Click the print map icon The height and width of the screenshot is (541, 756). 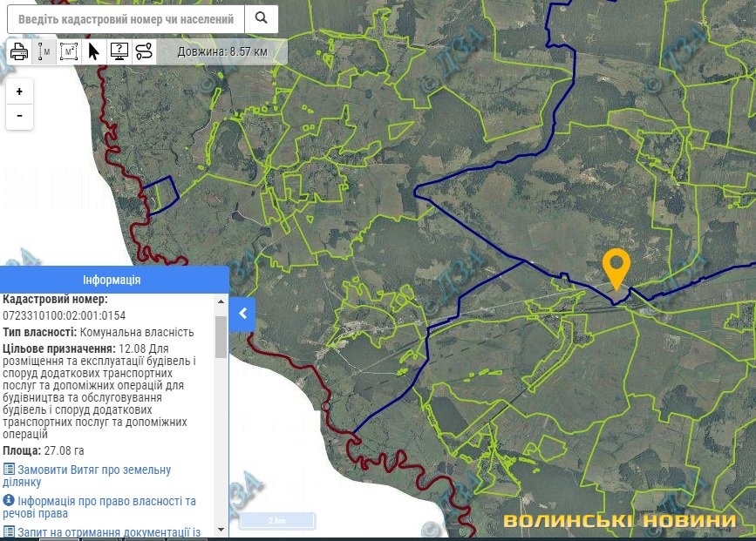19,51
